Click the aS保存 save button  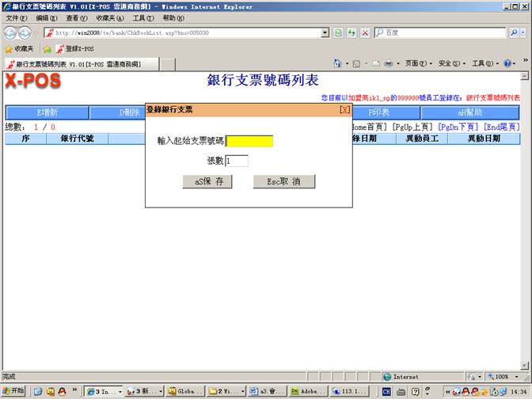click(x=207, y=181)
